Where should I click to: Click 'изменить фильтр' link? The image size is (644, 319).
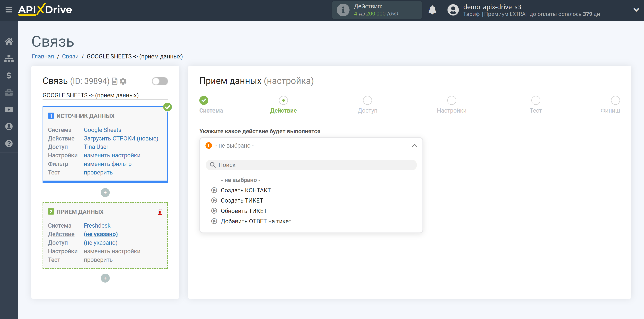tap(108, 164)
